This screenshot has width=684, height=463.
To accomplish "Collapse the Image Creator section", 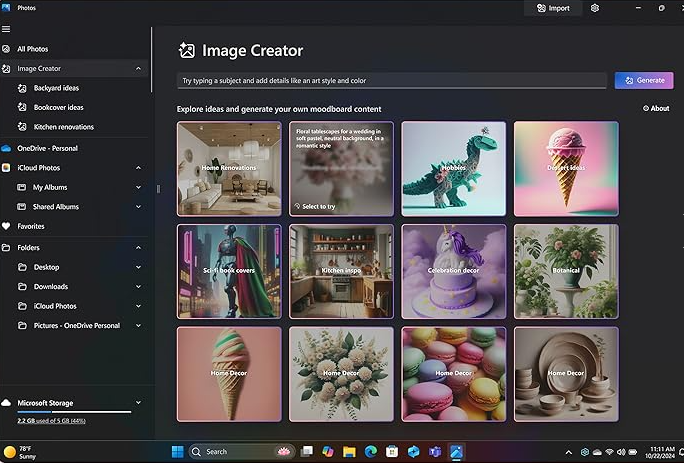I will pos(138,69).
